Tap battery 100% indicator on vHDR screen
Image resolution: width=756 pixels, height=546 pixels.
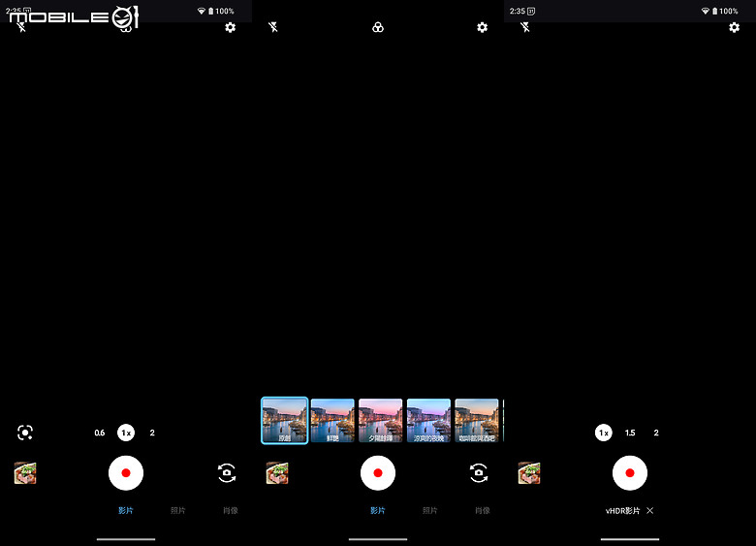tap(725, 11)
